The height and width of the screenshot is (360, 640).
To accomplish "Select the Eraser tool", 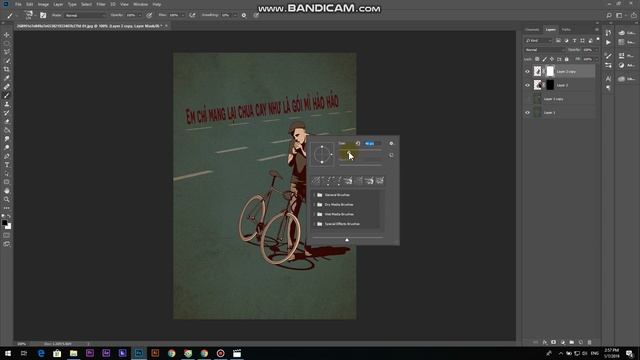I will 7,121.
